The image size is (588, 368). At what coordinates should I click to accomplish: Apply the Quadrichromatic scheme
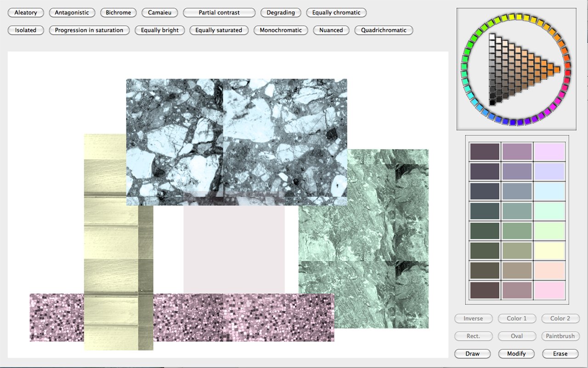384,30
